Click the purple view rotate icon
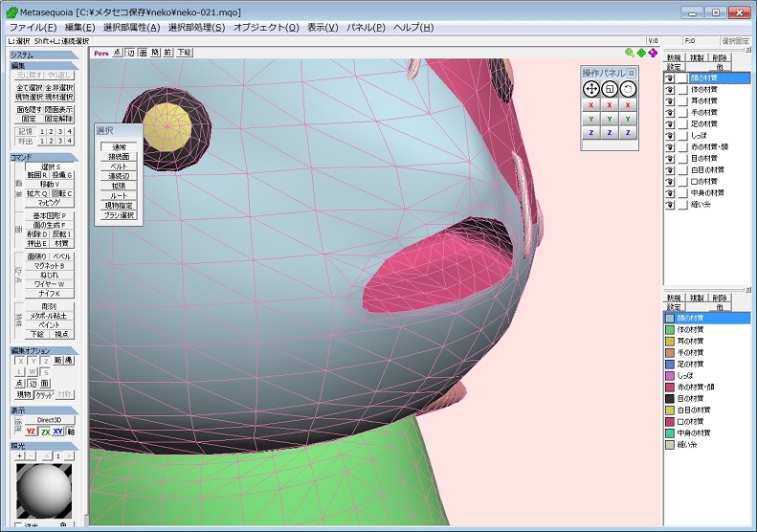This screenshot has width=757, height=532. click(x=653, y=53)
